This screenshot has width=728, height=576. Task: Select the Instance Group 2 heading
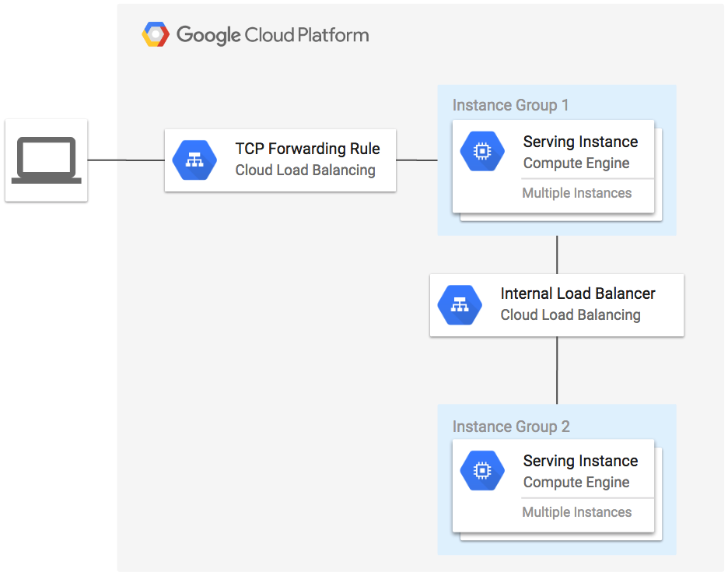(511, 427)
